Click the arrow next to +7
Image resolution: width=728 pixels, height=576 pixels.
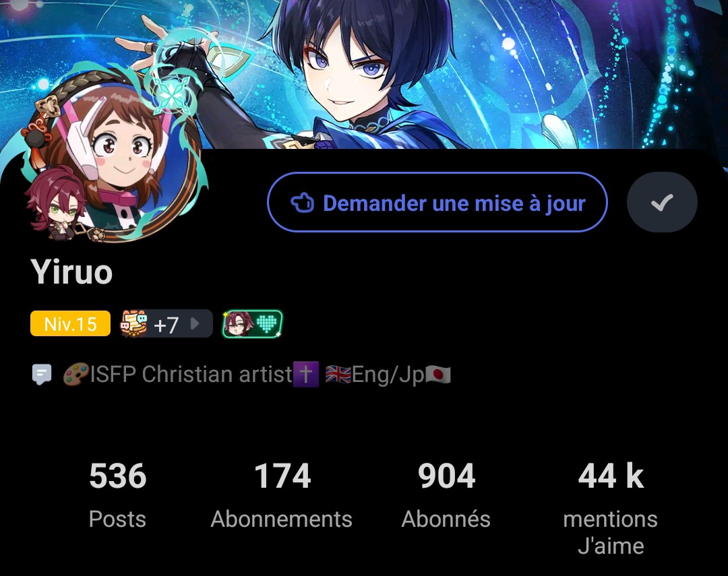pos(195,323)
